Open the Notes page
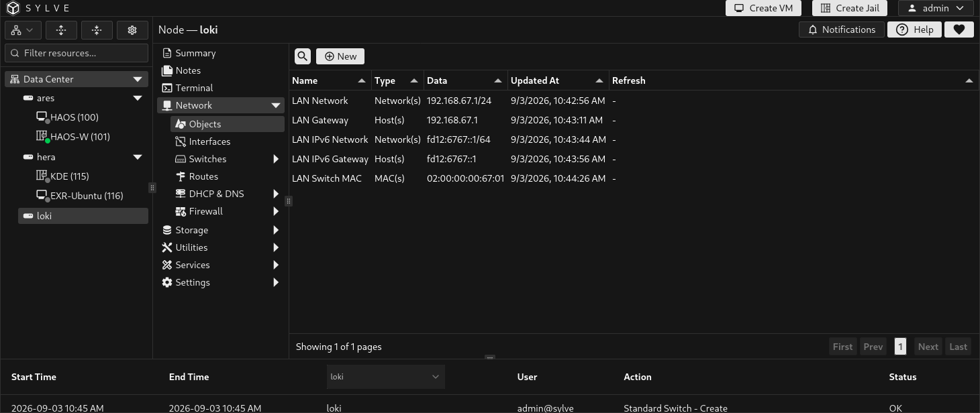This screenshot has height=413, width=980. click(188, 70)
